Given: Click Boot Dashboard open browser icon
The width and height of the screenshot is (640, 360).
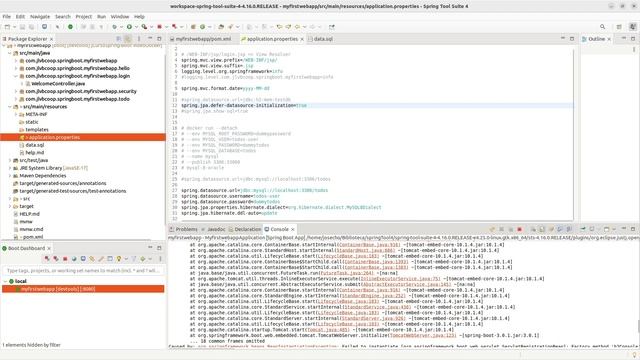Looking at the screenshot, I should pyautogui.click(x=74, y=259).
